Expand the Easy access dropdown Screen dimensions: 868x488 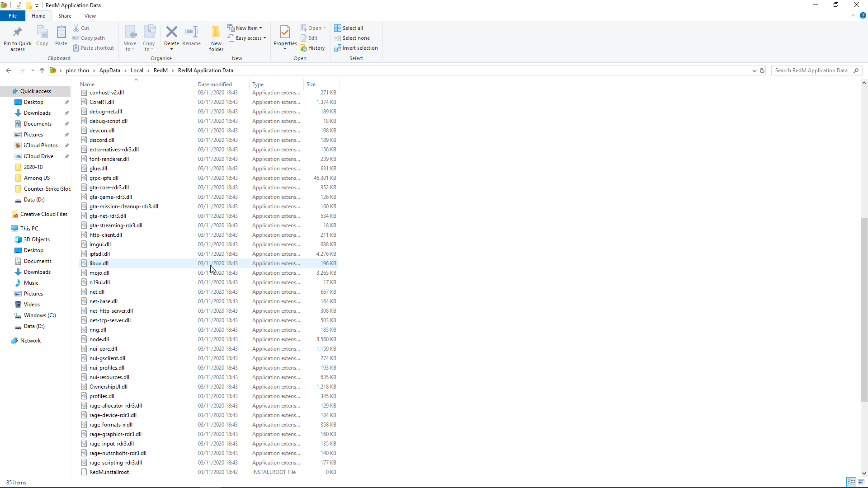coord(247,38)
